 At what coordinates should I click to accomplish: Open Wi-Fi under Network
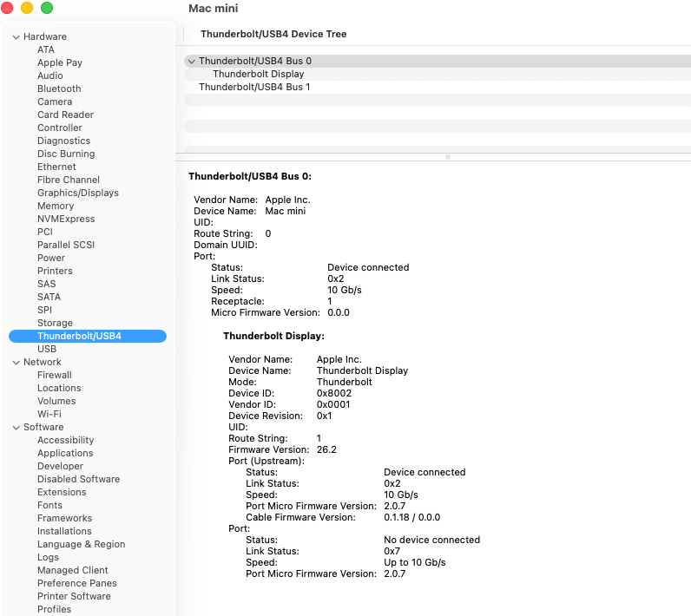tap(49, 414)
